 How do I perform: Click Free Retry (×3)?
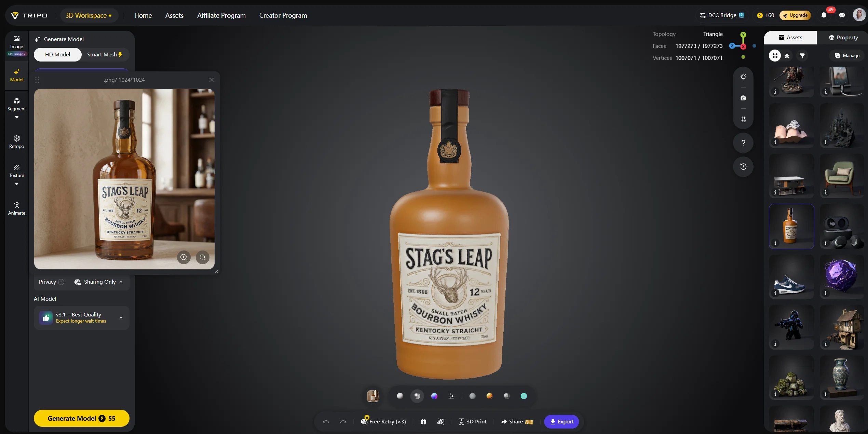(383, 421)
